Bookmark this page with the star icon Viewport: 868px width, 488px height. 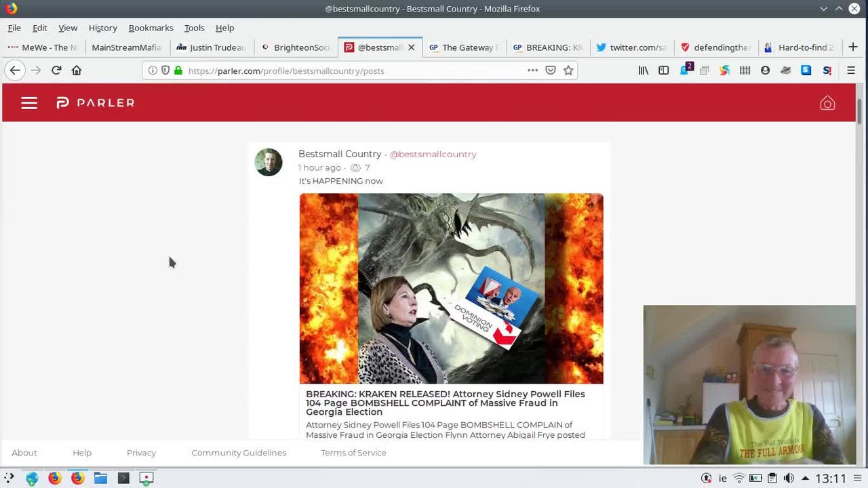pyautogui.click(x=568, y=70)
